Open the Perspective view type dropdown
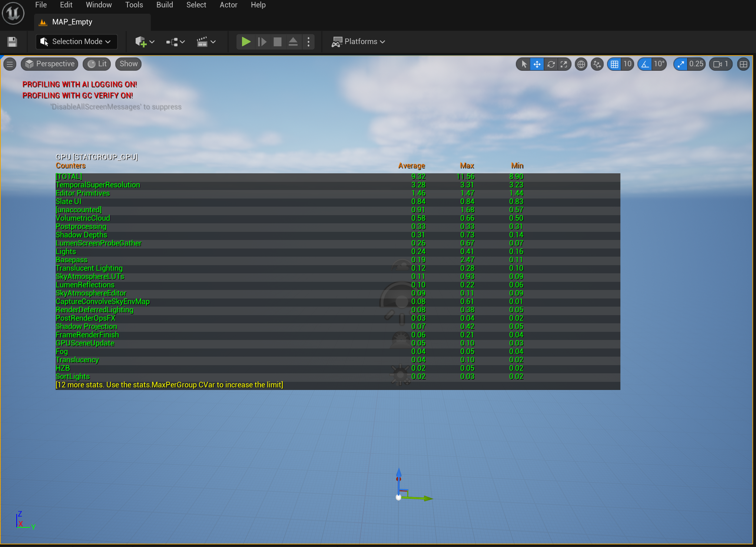756x547 pixels. [50, 64]
